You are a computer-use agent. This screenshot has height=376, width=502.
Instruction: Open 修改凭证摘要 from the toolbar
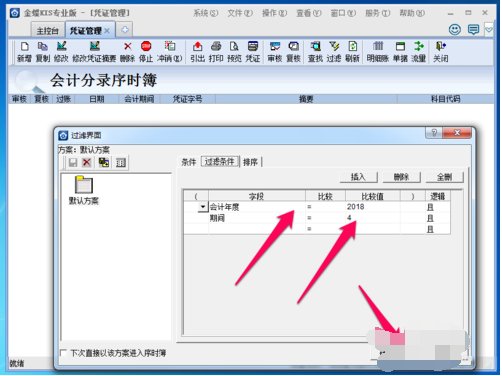click(94, 52)
